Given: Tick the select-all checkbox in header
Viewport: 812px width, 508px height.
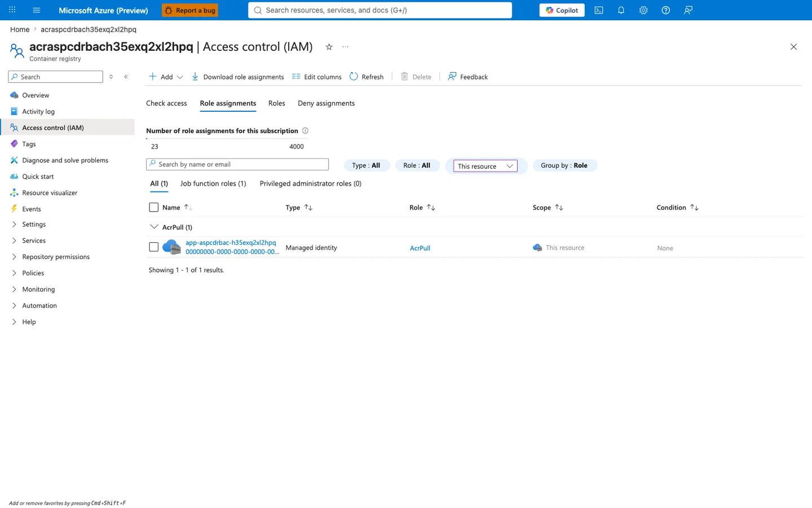Looking at the screenshot, I should 154,208.
